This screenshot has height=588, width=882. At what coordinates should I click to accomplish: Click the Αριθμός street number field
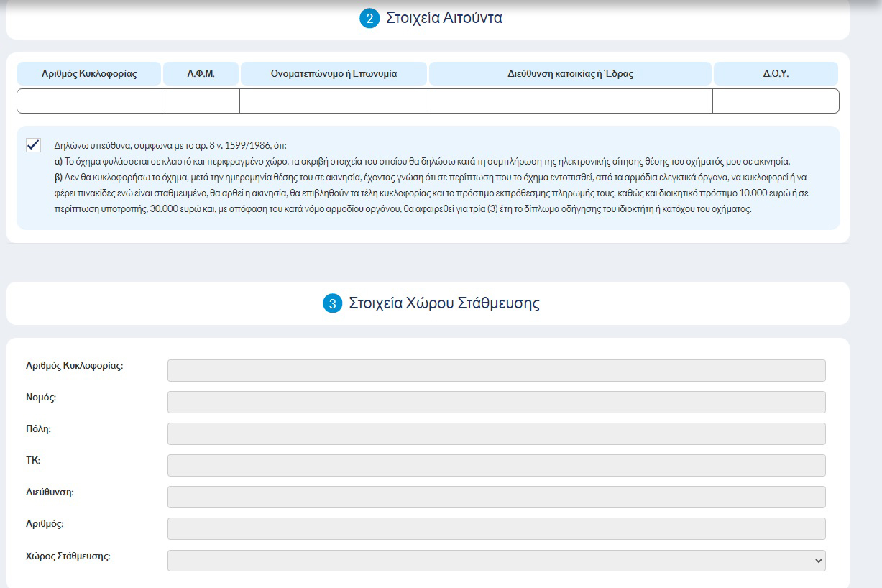496,528
